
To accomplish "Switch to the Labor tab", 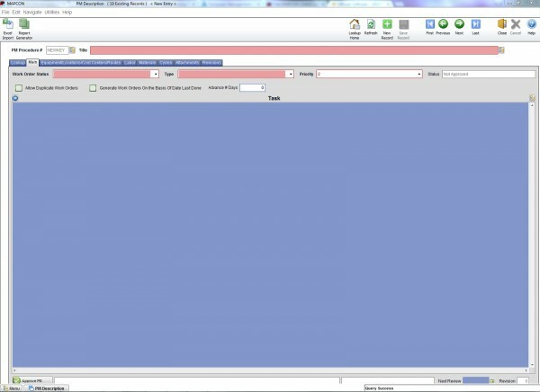I will [128, 62].
